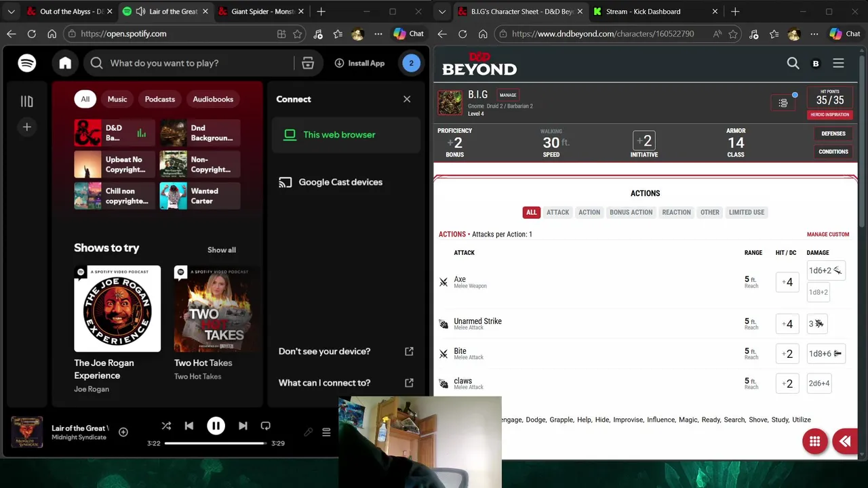Select This web browser device

click(x=347, y=134)
